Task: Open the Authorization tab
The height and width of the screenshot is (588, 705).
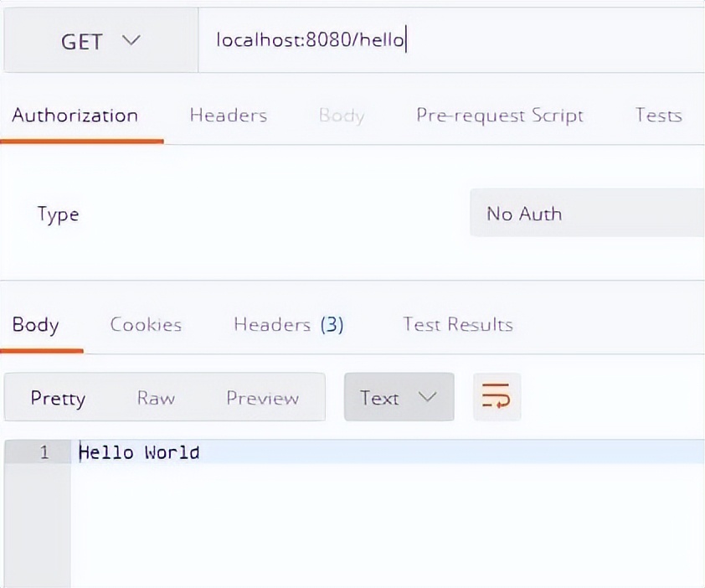Action: tap(74, 116)
